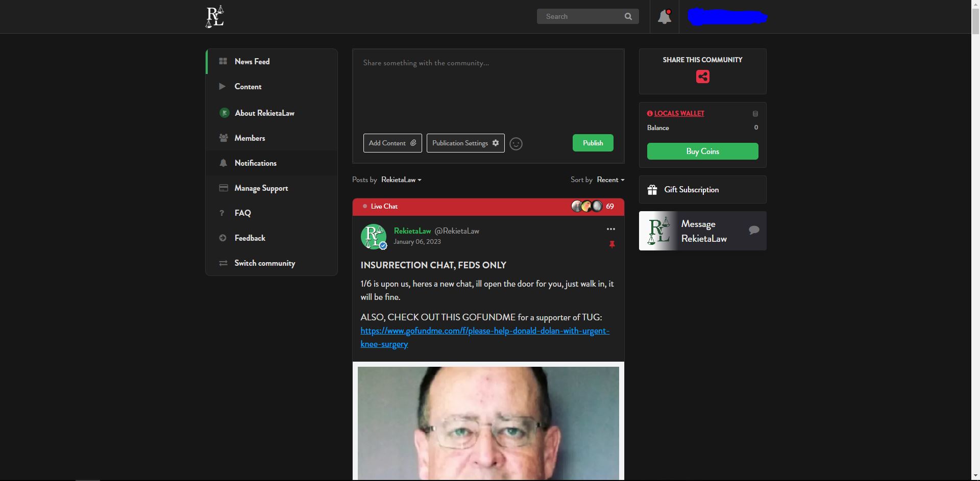Open the red Live Chat banner
The width and height of the screenshot is (980, 481).
pos(488,207)
